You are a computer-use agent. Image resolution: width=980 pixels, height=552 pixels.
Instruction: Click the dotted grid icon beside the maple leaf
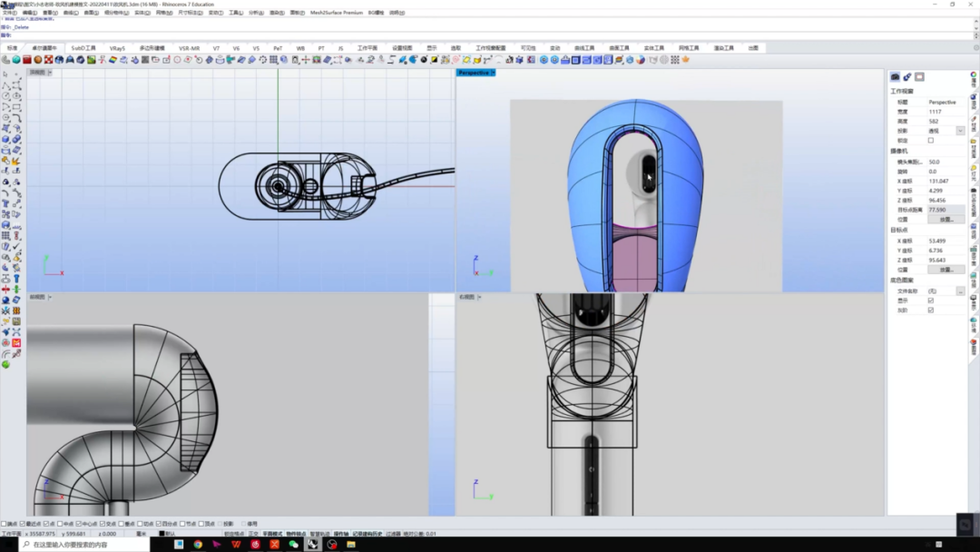click(675, 60)
